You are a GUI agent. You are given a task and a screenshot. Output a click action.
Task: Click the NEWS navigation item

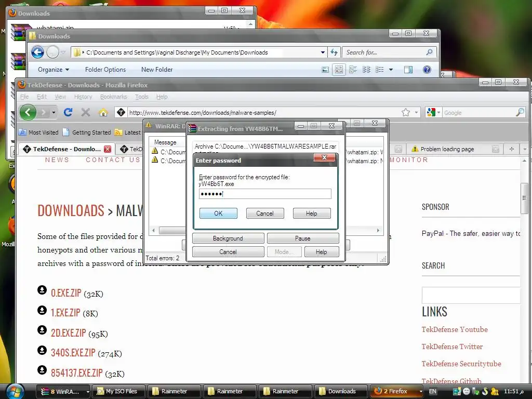pyautogui.click(x=57, y=160)
